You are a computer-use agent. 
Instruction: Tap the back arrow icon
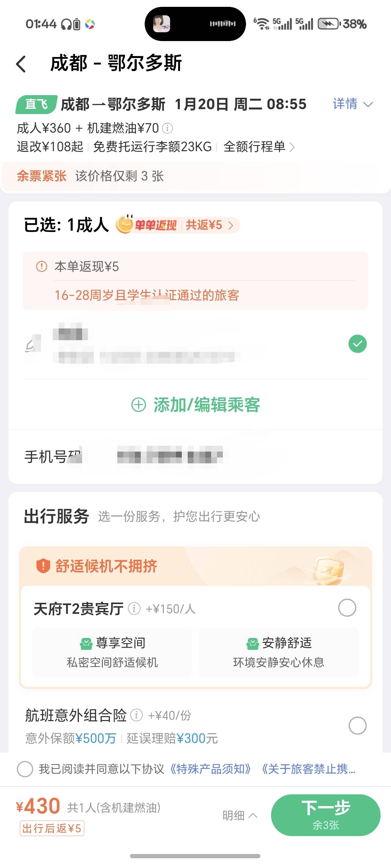pos(21,64)
